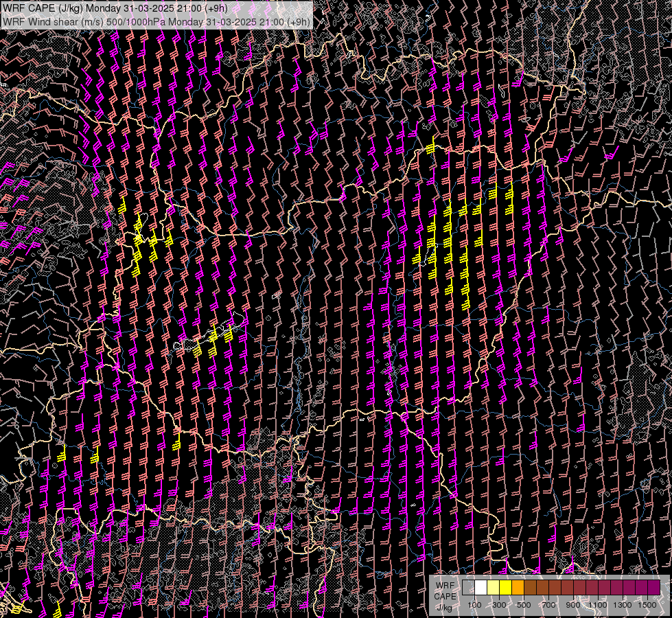Click the 'WRF Wind shear (m/s)' title line
The width and height of the screenshot is (672, 618).
[x=157, y=21]
